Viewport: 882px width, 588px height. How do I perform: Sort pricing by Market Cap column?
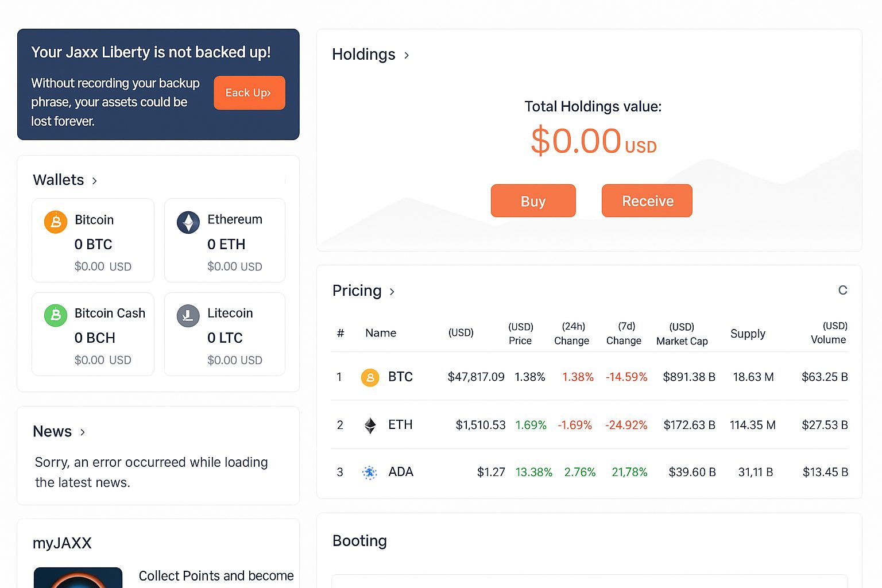tap(682, 334)
